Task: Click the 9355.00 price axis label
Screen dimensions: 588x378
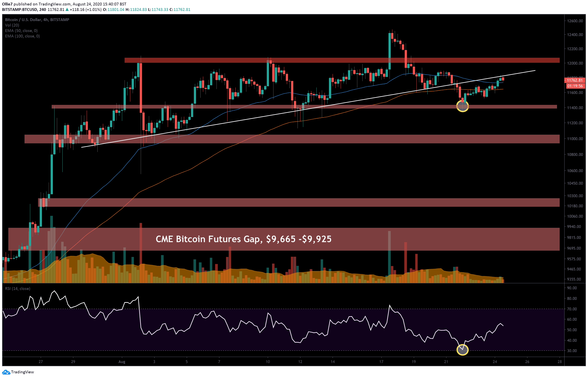Action: point(574,279)
